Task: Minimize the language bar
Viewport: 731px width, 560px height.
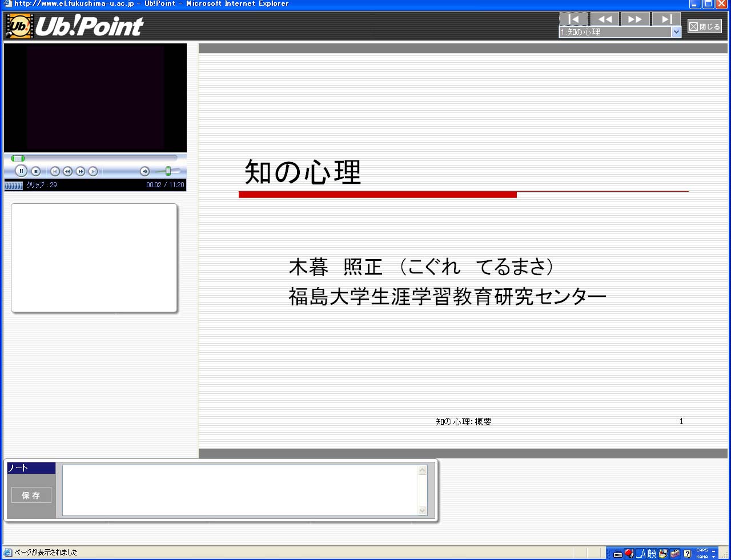Action: point(713,550)
